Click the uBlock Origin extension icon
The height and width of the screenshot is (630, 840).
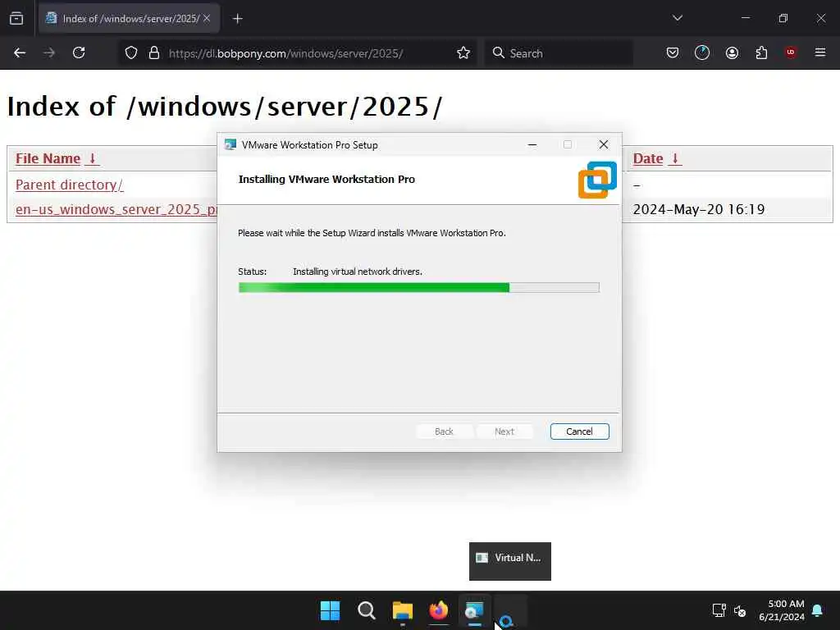click(x=791, y=52)
